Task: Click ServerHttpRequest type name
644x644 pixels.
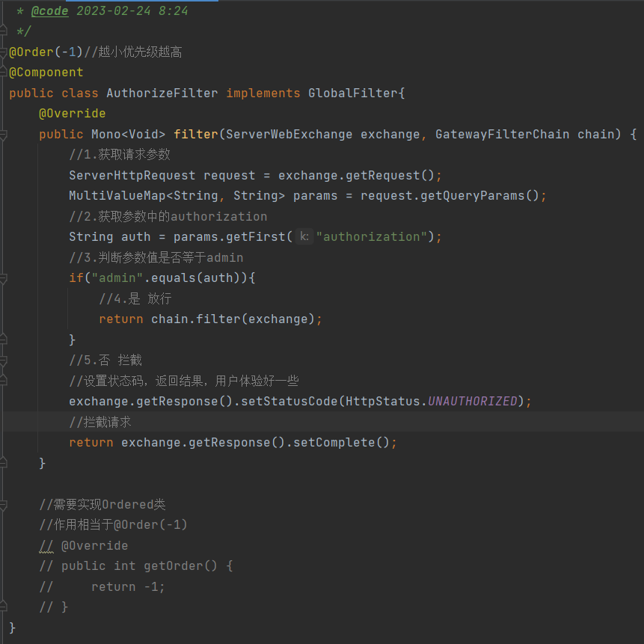Action: click(132, 176)
